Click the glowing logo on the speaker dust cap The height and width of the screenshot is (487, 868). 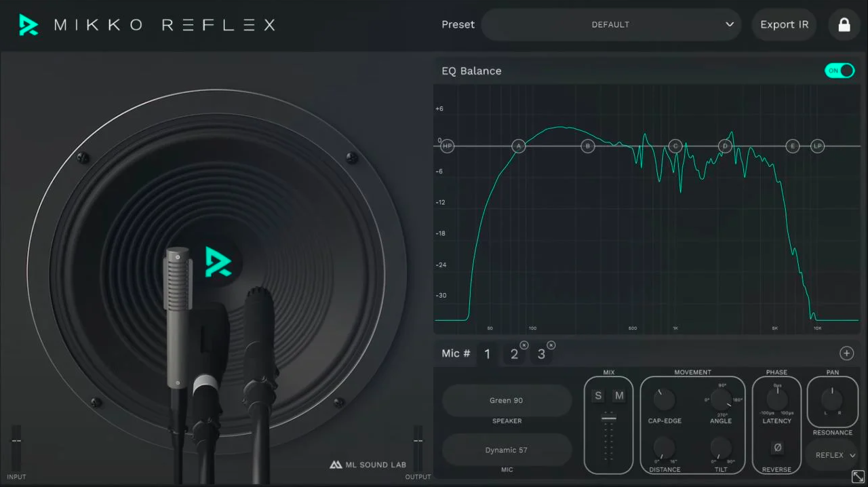click(218, 262)
